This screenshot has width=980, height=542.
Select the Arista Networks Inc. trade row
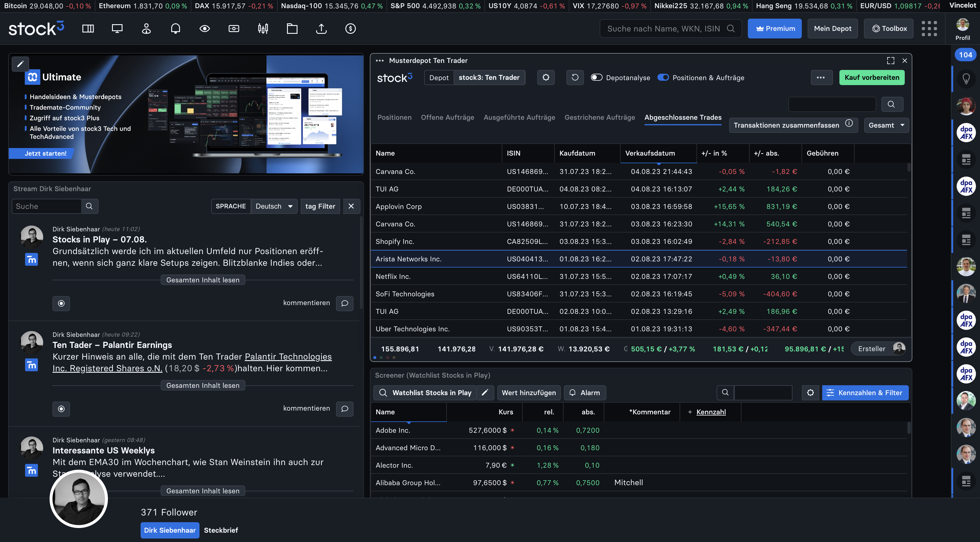[639, 259]
